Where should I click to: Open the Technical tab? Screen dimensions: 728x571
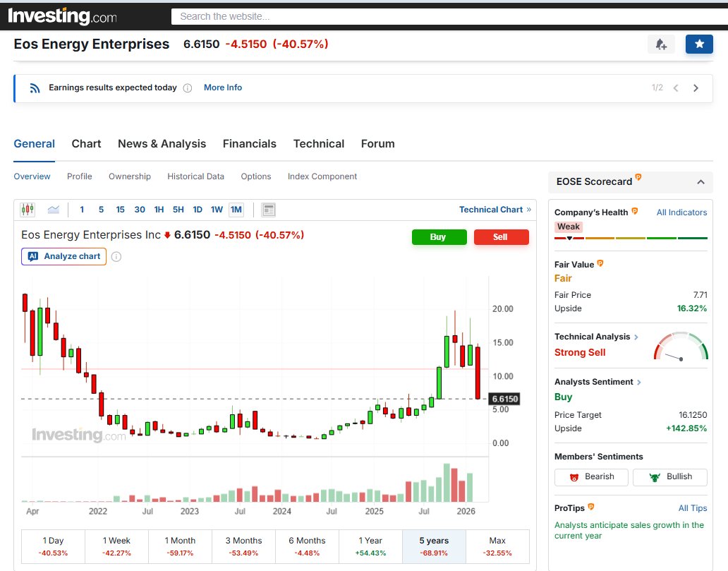coord(319,143)
